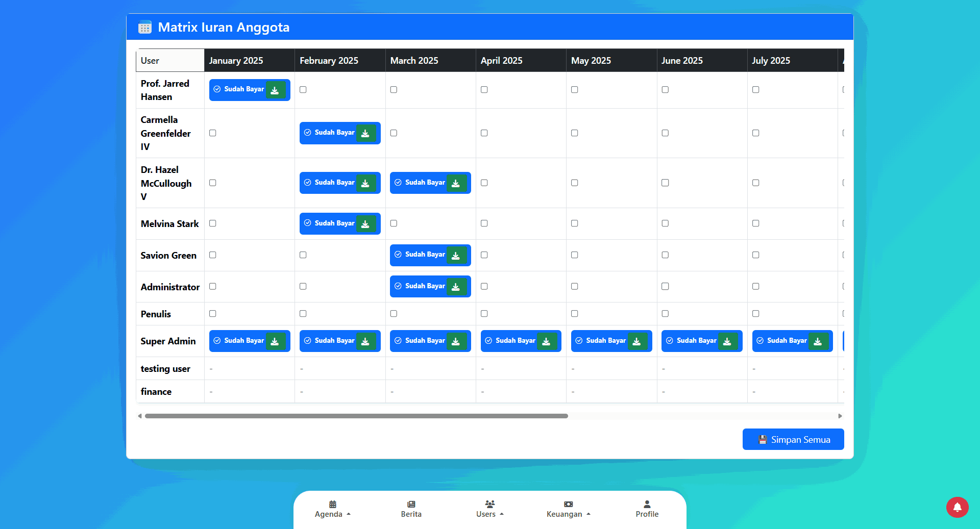This screenshot has width=980, height=529.
Task: Expand the Keuangan dropdown
Action: pos(568,509)
